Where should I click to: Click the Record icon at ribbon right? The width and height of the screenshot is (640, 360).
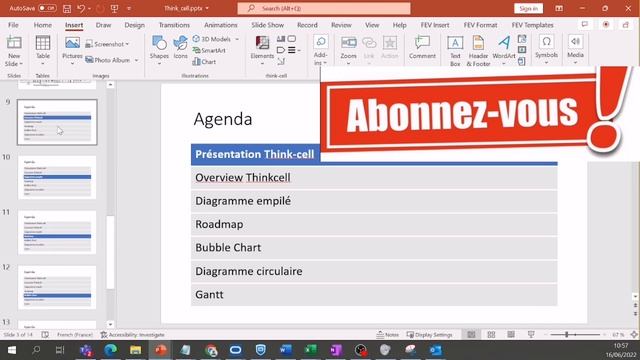coord(606,24)
